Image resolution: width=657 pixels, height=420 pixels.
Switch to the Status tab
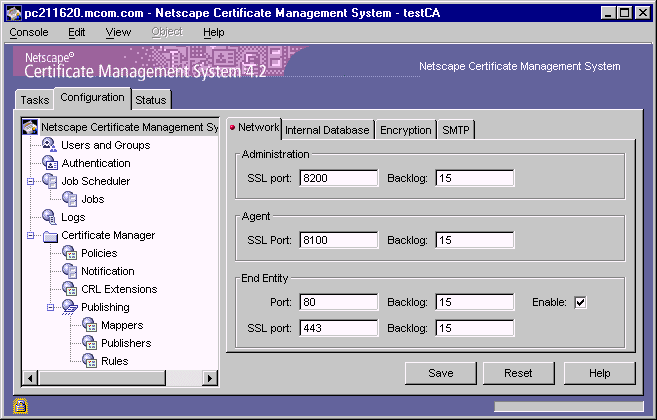click(151, 100)
